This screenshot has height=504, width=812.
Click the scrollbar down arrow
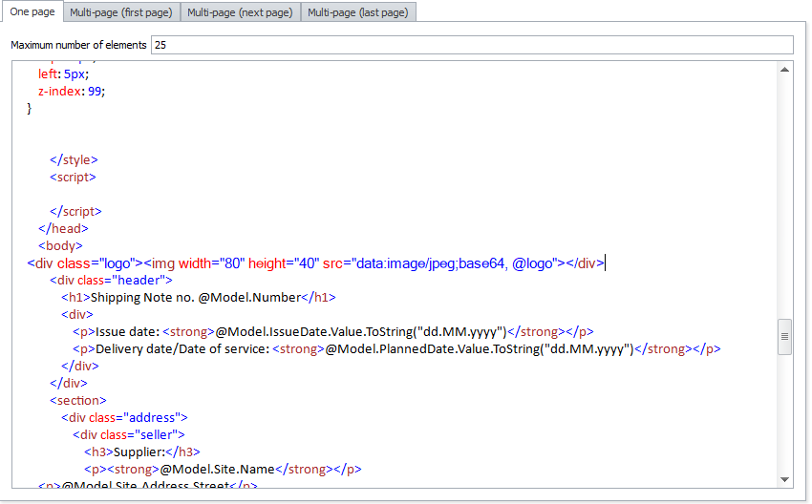(784, 480)
